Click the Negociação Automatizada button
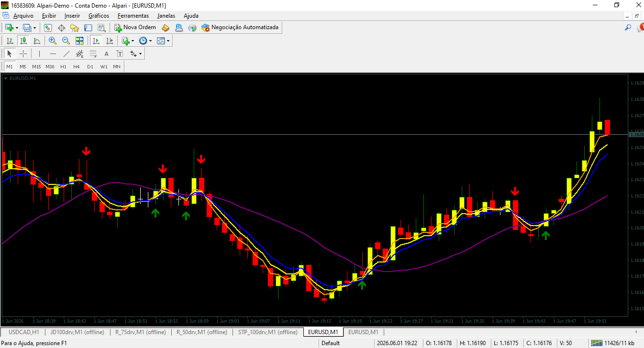The height and width of the screenshot is (348, 644). click(x=240, y=28)
